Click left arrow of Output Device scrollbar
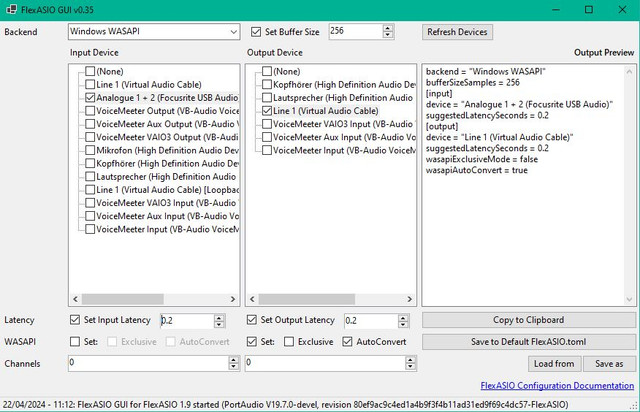Viewport: 640px width, 412px height. click(x=252, y=299)
